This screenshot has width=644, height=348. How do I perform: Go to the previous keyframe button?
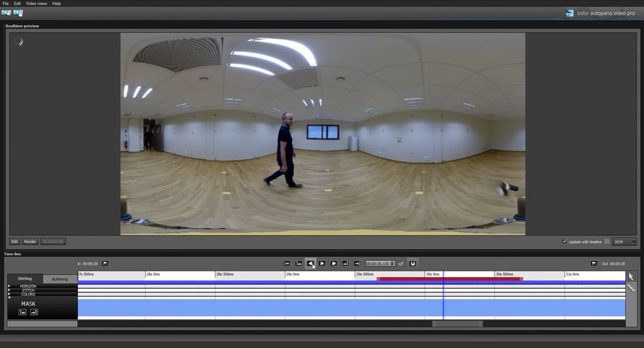pos(298,264)
